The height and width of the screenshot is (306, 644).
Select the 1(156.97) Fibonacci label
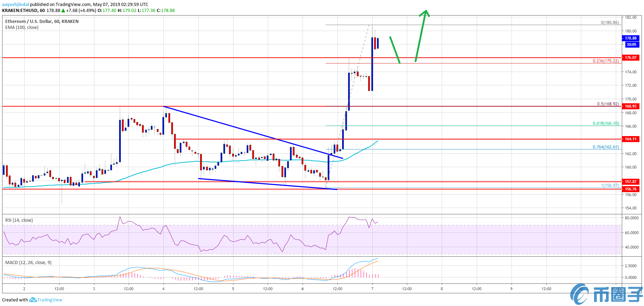point(610,185)
